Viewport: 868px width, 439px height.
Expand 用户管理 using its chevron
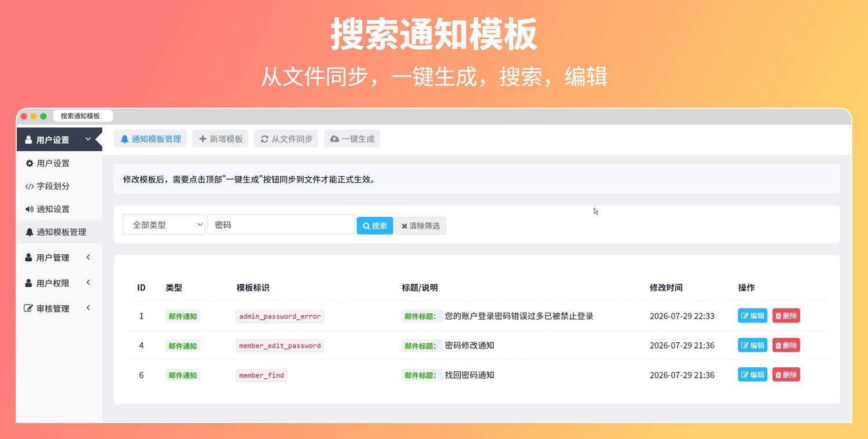tap(89, 257)
